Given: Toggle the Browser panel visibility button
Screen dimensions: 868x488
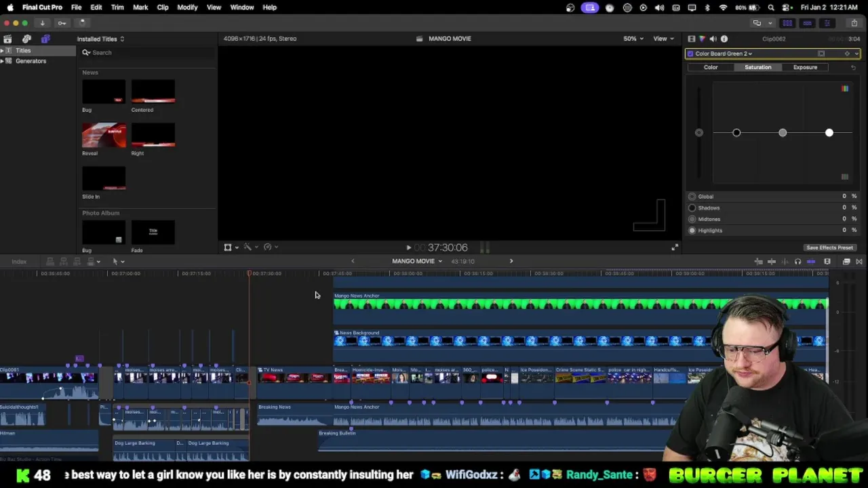Looking at the screenshot, I should pos(787,23).
